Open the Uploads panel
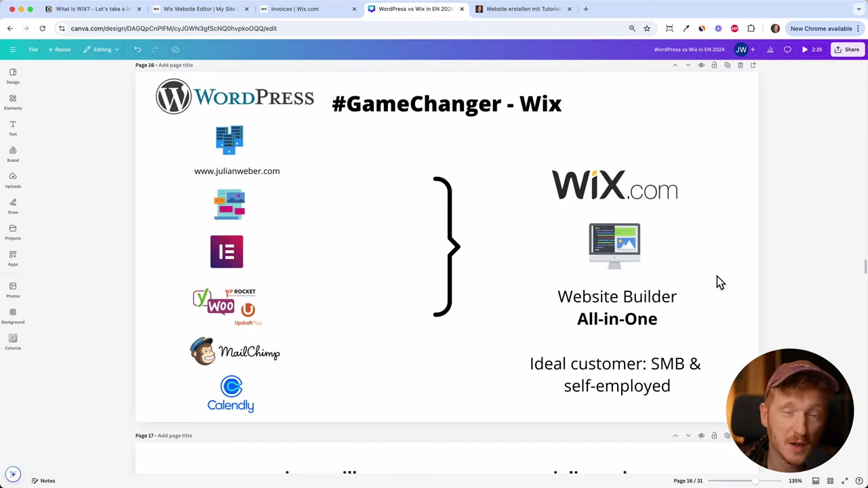This screenshot has height=488, width=868. pos(12,180)
